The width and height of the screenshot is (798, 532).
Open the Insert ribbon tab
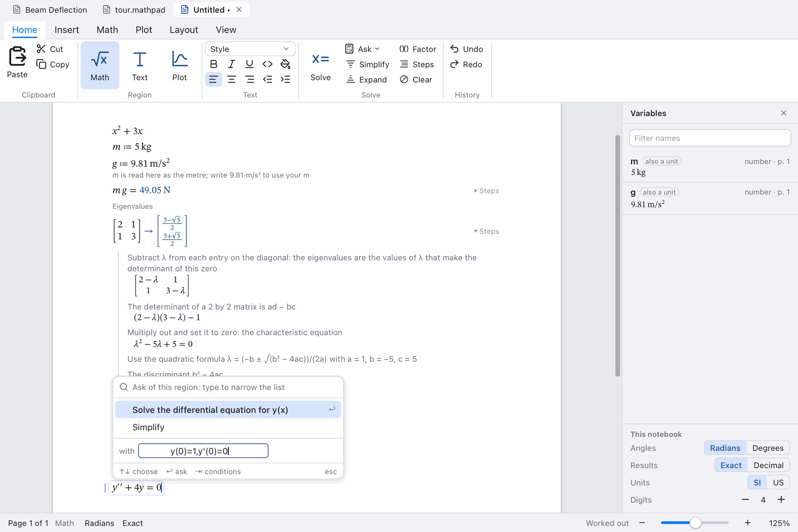coord(66,30)
